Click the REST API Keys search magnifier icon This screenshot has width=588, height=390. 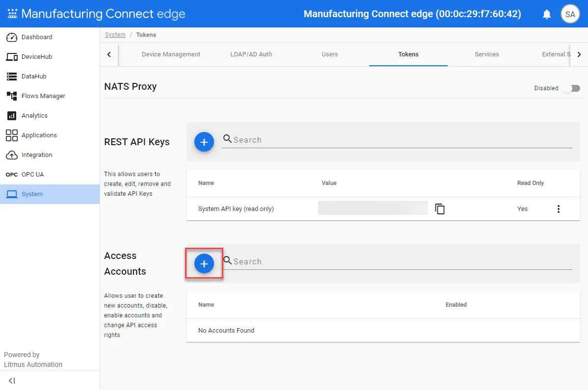(x=227, y=139)
